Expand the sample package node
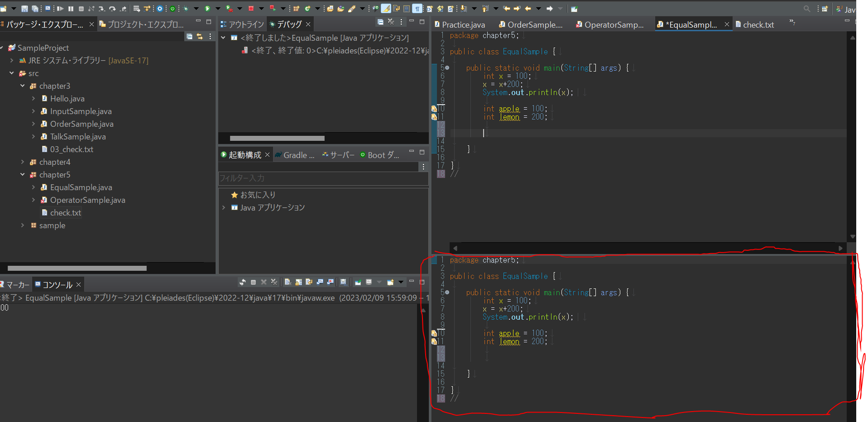Image resolution: width=868 pixels, height=422 pixels. click(22, 225)
